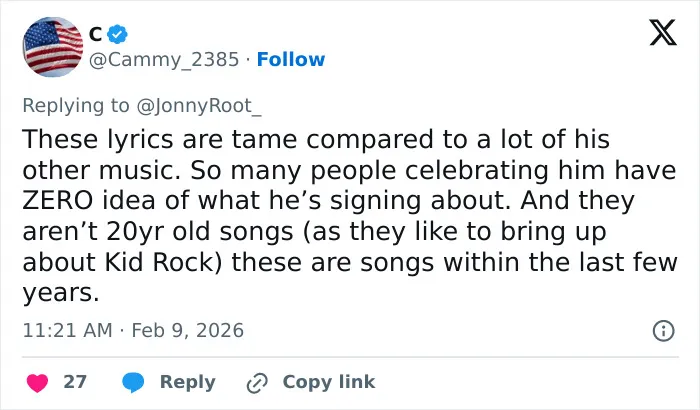
Task: Click the like count 27
Action: pyautogui.click(x=75, y=382)
